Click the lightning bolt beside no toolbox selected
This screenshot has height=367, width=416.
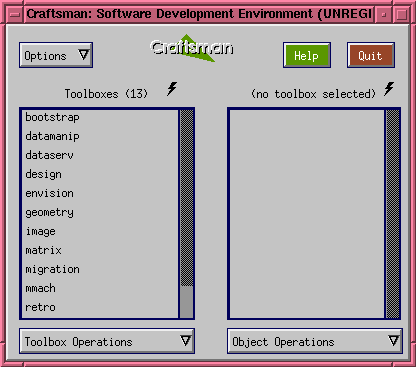click(x=389, y=89)
